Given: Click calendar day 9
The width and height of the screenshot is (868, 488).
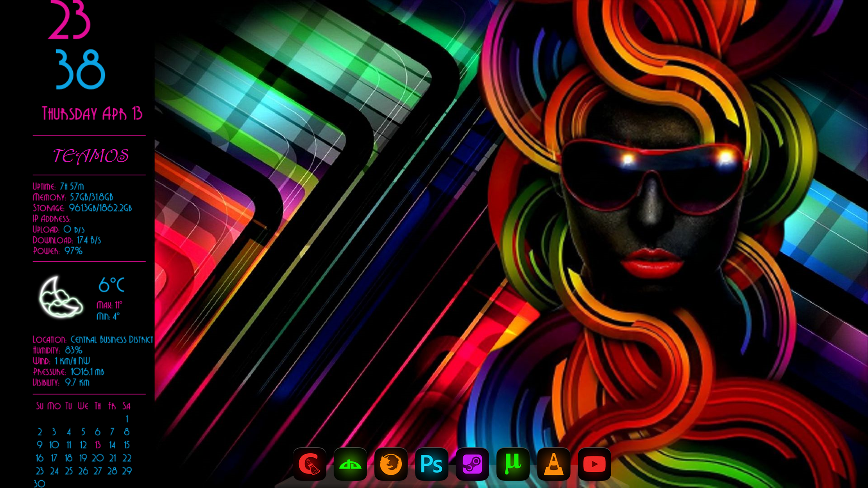Looking at the screenshot, I should tap(40, 445).
